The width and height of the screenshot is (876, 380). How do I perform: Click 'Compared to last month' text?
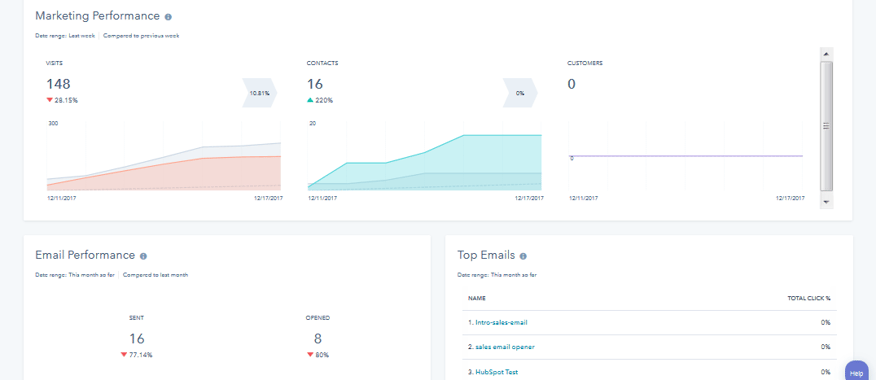point(155,275)
